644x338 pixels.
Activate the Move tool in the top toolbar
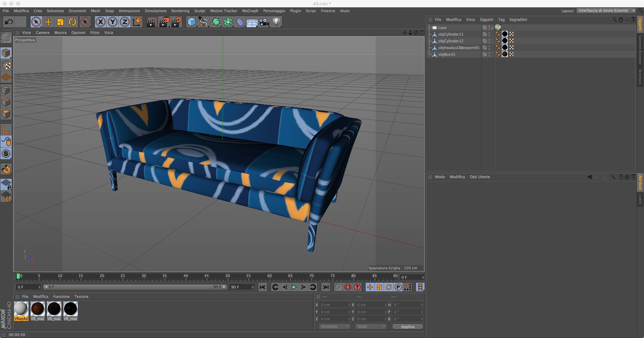48,22
